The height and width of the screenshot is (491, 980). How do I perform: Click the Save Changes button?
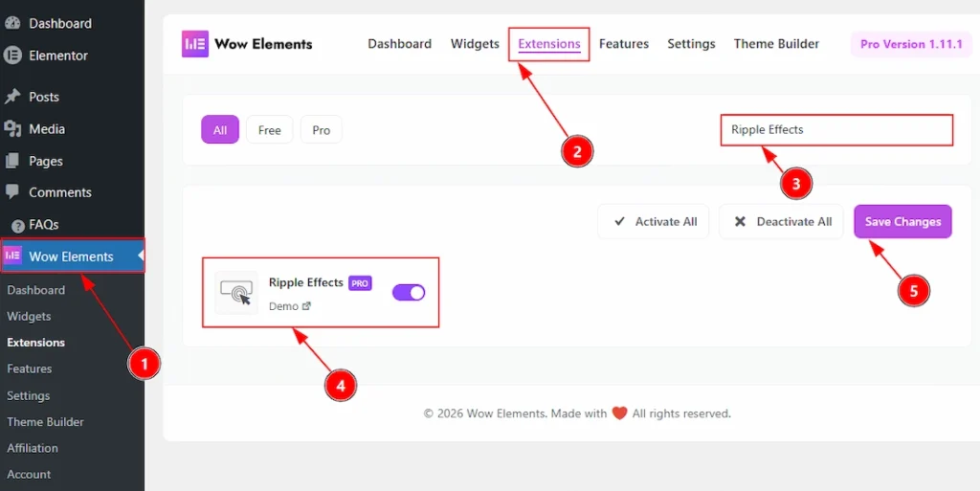[x=902, y=222]
